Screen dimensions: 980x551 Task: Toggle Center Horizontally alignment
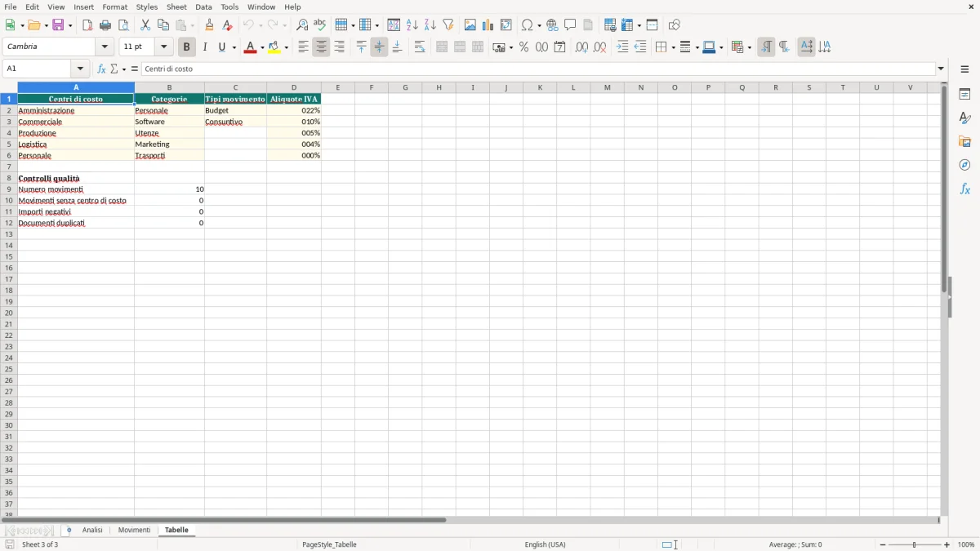321,47
